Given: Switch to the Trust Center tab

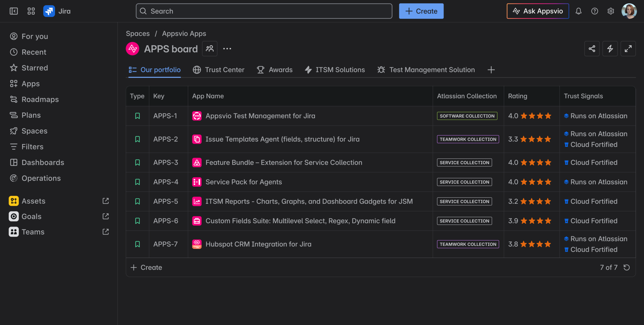Looking at the screenshot, I should click(x=219, y=70).
